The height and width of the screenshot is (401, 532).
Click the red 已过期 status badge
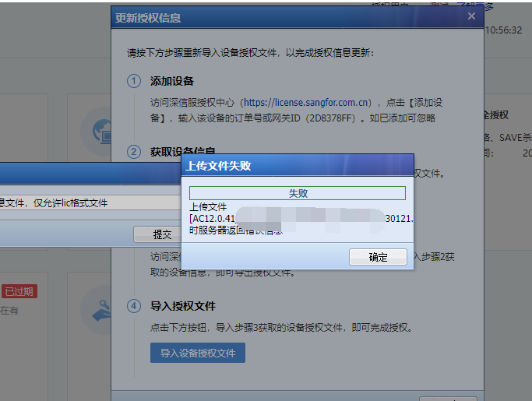click(19, 291)
